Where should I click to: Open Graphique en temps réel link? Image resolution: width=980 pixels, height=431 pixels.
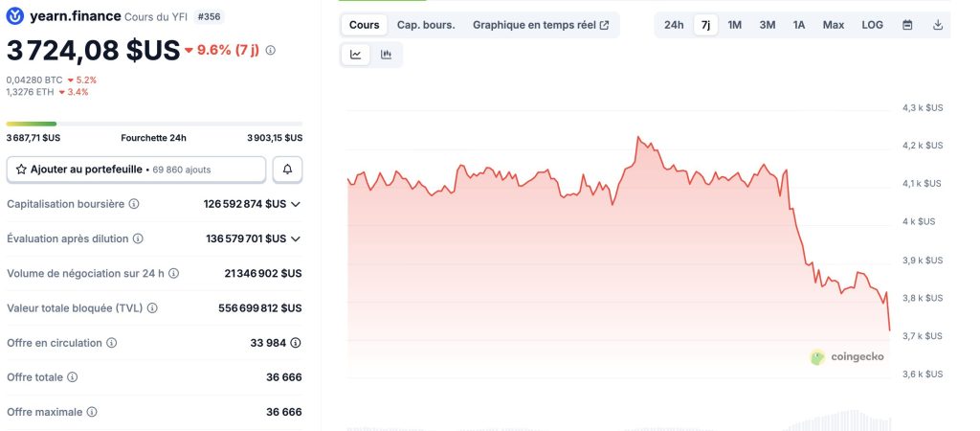pos(541,25)
